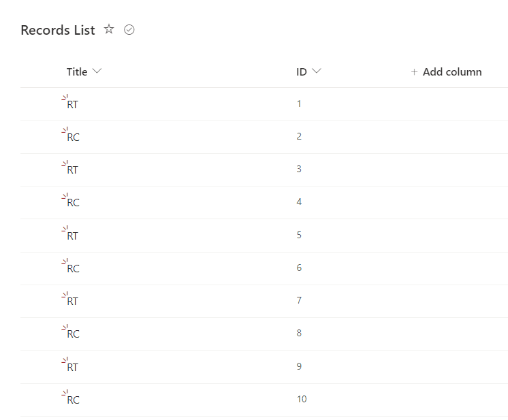Open the ID column header menu

click(x=302, y=71)
